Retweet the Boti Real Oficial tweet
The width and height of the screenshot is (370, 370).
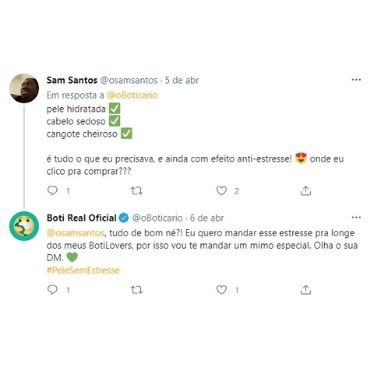pyautogui.click(x=137, y=290)
